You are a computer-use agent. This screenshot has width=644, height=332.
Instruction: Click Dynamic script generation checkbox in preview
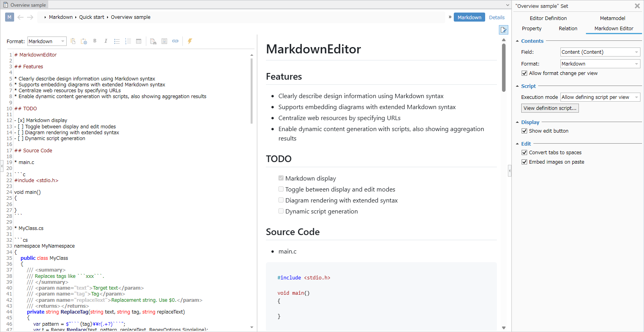281,211
